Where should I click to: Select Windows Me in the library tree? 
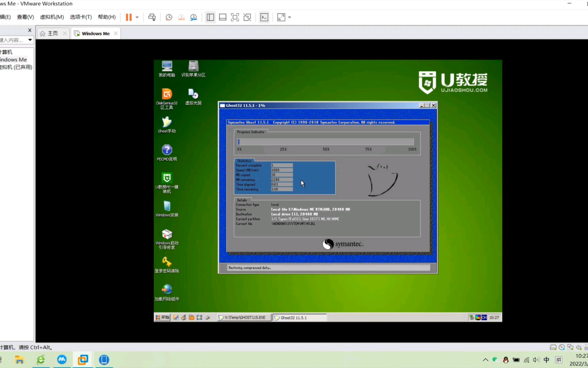pyautogui.click(x=13, y=59)
